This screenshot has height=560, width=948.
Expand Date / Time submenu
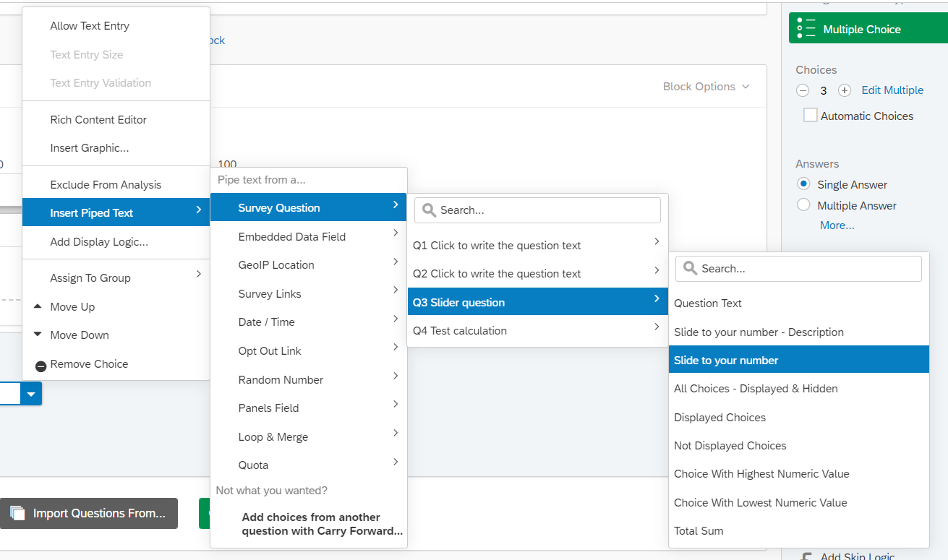(396, 319)
